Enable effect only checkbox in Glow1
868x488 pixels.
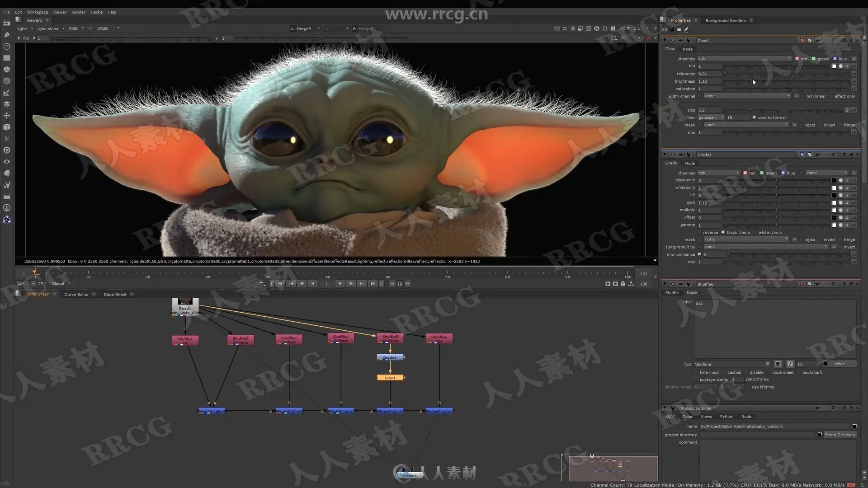pos(831,96)
